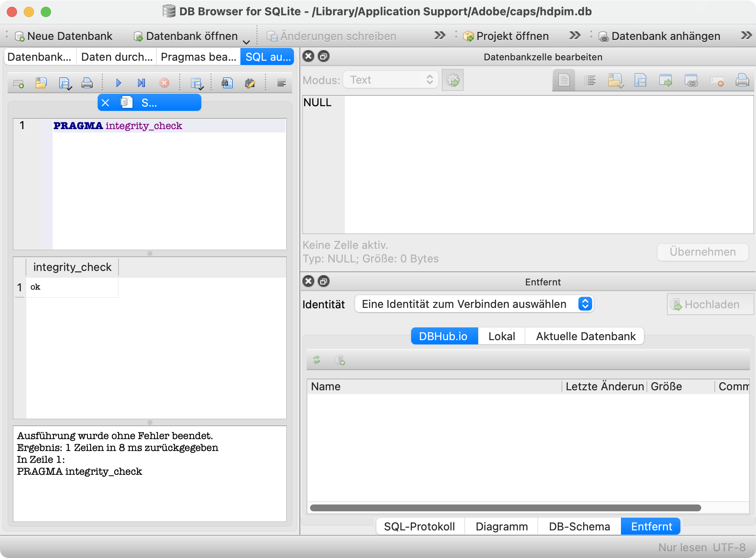The width and height of the screenshot is (756, 558).
Task: Toggle the auto-apply settings gear
Action: click(x=452, y=80)
